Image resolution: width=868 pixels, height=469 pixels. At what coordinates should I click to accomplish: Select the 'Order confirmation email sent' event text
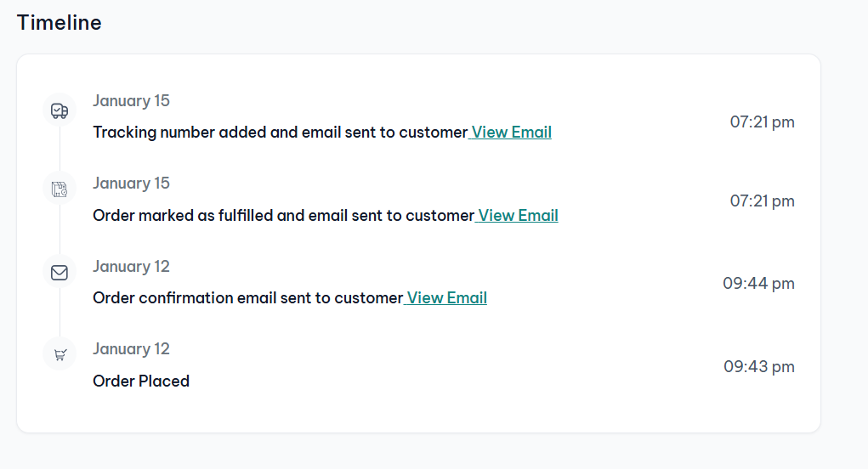click(247, 298)
